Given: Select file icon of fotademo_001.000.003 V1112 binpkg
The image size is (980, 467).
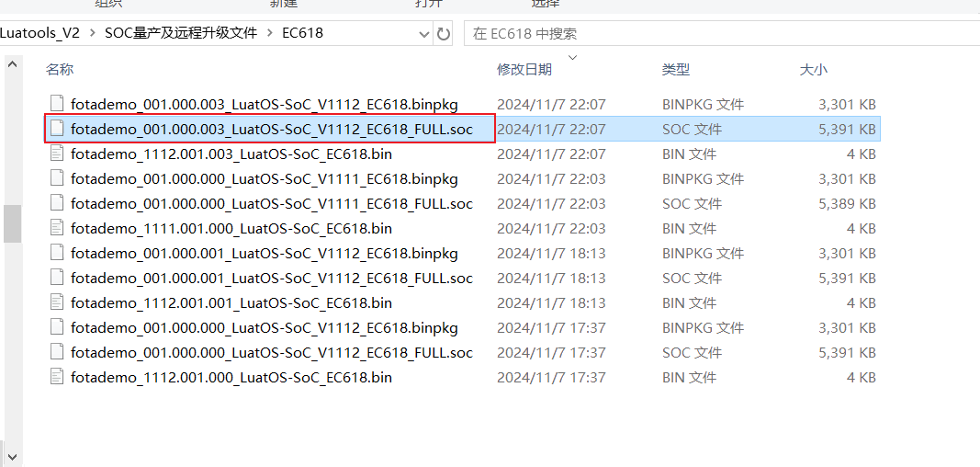Looking at the screenshot, I should coord(57,104).
